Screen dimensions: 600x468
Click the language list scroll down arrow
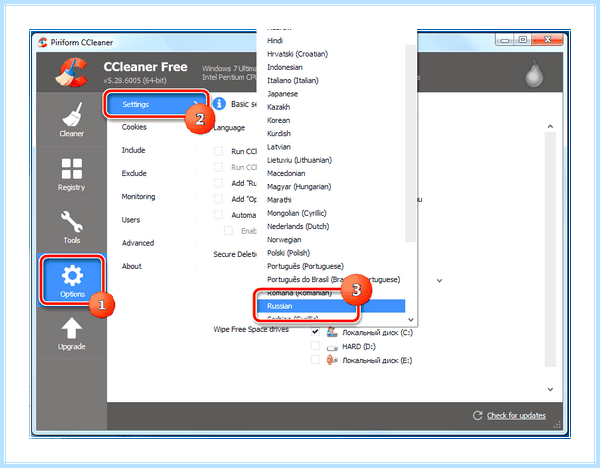click(x=411, y=320)
